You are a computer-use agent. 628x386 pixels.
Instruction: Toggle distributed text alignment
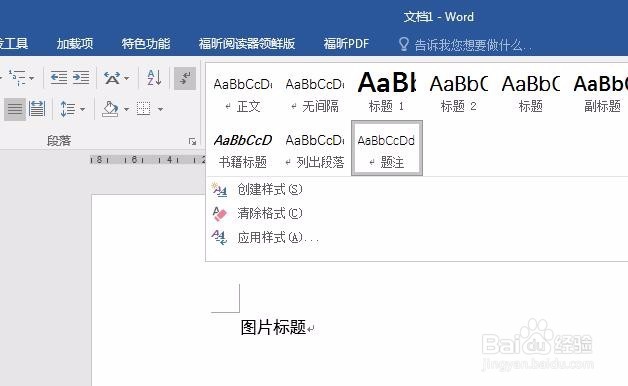click(37, 109)
